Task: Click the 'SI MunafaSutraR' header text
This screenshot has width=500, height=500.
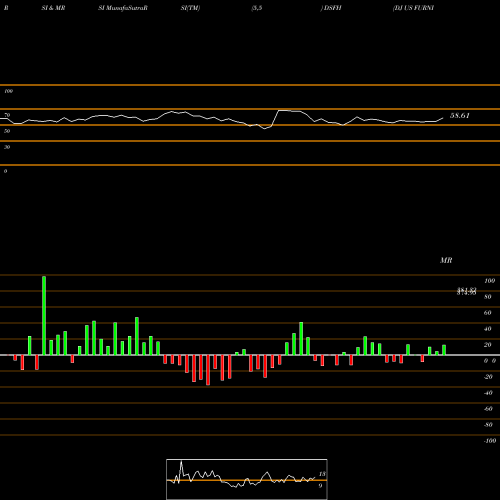Action: tap(123, 8)
